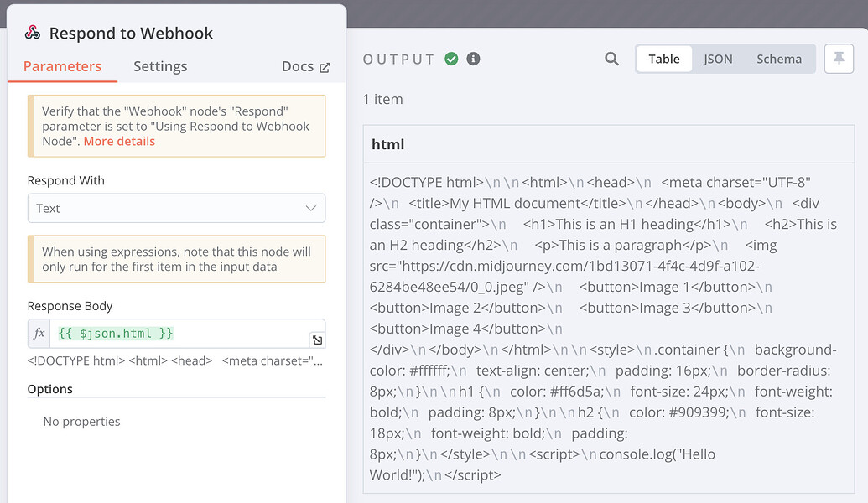Viewport: 868px width, 503px height.
Task: Click the search icon in the OUTPUT panel
Action: point(611,59)
